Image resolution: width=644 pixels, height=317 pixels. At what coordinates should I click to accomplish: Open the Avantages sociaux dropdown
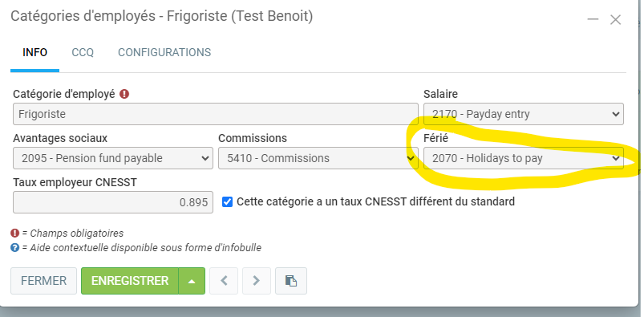tap(113, 158)
